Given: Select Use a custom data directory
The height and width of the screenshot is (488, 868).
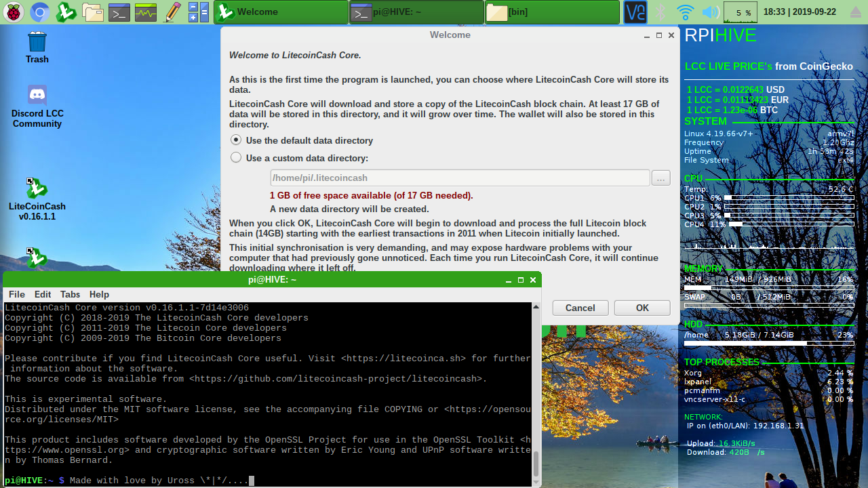Looking at the screenshot, I should (299, 158).
